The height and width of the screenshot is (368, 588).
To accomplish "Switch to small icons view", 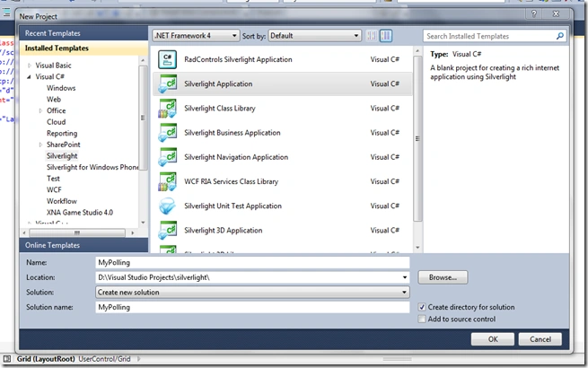I will coord(372,36).
